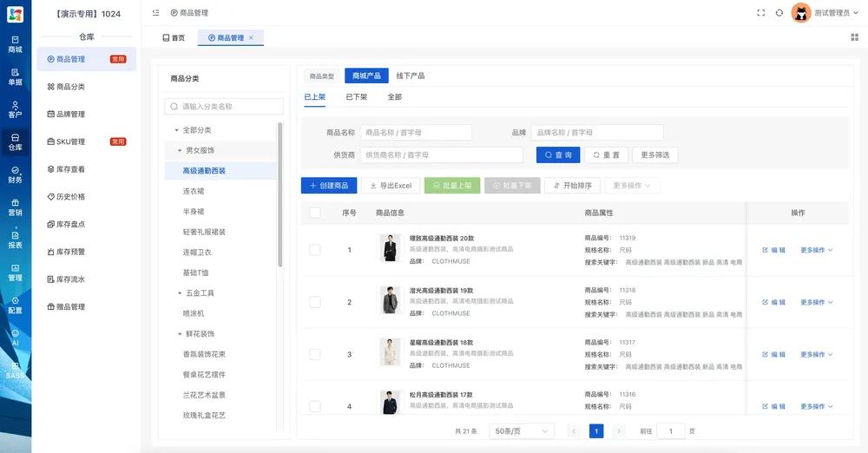Click the 重置 reset button
868x453 pixels.
(606, 155)
